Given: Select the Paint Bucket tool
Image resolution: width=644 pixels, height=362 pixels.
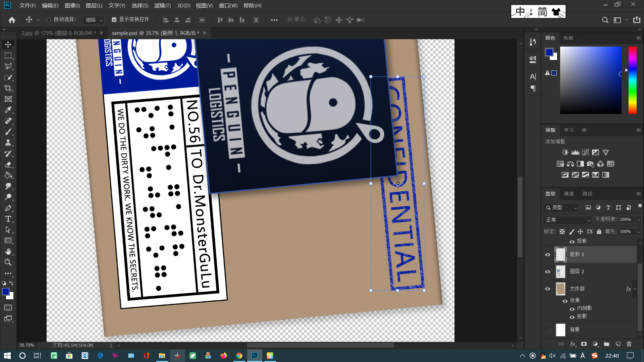Looking at the screenshot, I should click(x=8, y=175).
